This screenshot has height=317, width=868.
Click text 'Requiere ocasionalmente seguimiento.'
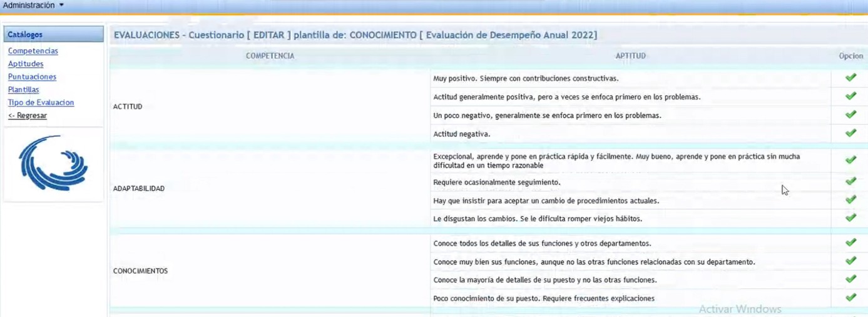pyautogui.click(x=497, y=183)
